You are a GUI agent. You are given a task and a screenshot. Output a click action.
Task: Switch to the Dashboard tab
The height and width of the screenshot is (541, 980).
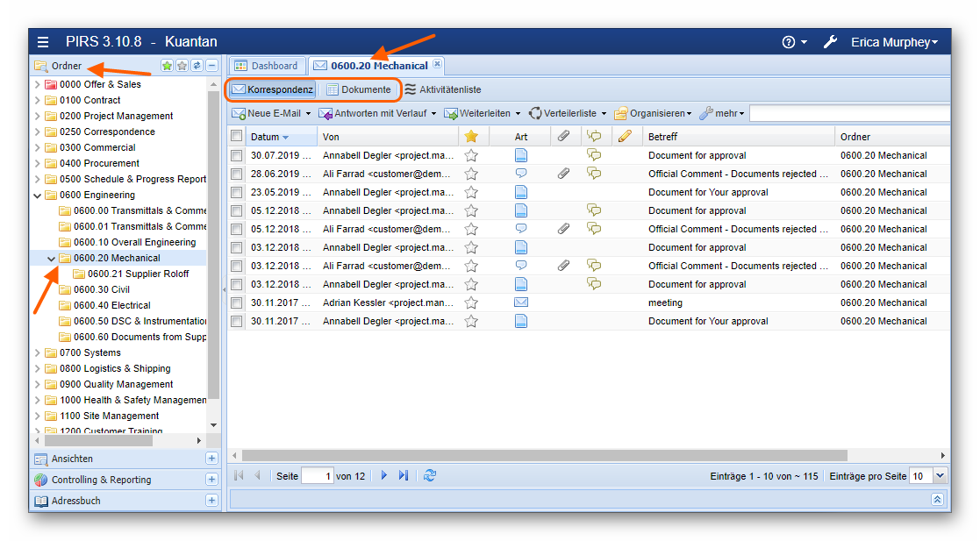point(267,66)
